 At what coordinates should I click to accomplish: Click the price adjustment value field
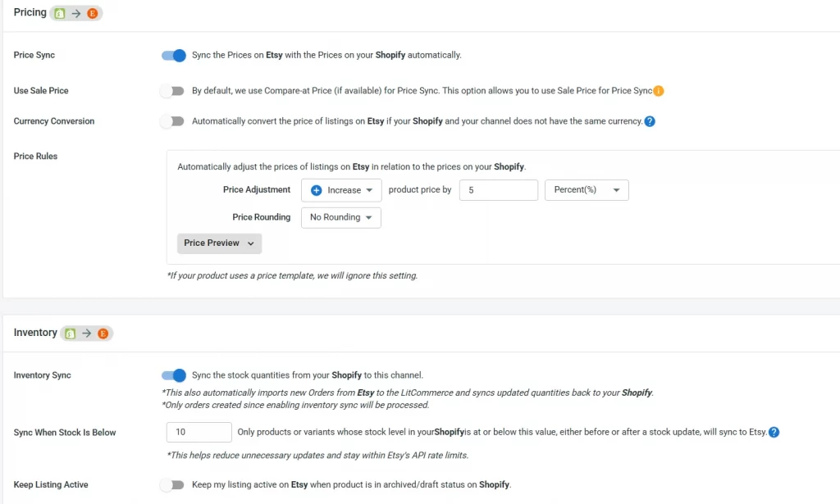tap(498, 190)
